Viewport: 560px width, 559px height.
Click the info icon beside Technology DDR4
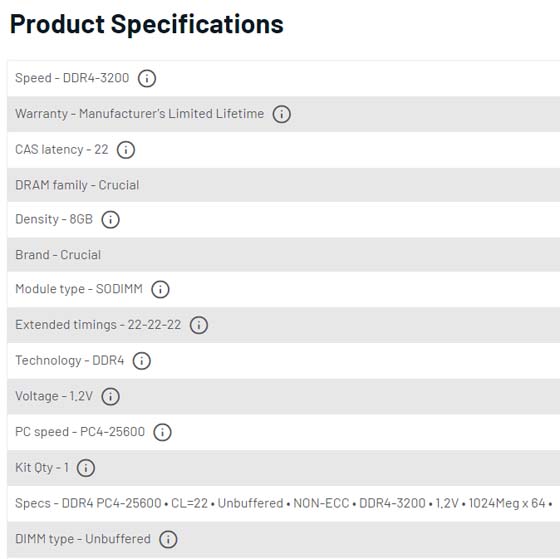pyautogui.click(x=141, y=361)
